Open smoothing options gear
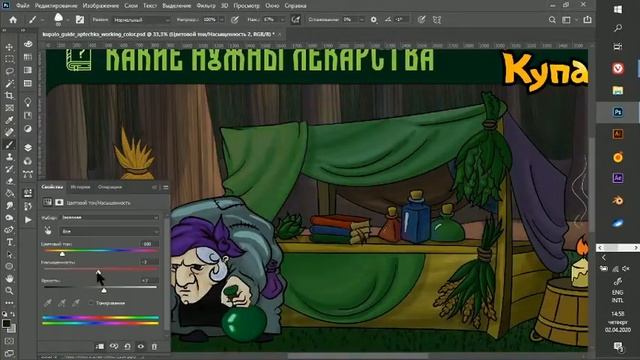 tap(373, 20)
